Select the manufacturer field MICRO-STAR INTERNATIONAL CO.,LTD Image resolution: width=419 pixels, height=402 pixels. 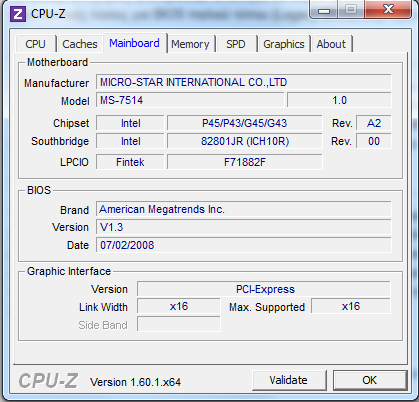pyautogui.click(x=244, y=82)
